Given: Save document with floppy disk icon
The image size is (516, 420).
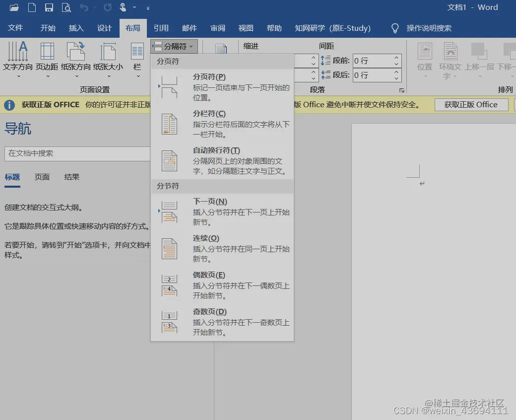Looking at the screenshot, I should (x=49, y=7).
